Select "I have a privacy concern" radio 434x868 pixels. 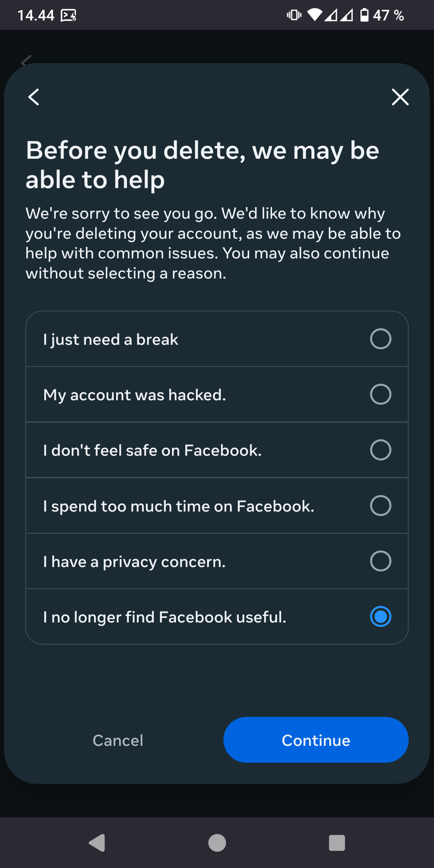pyautogui.click(x=380, y=561)
